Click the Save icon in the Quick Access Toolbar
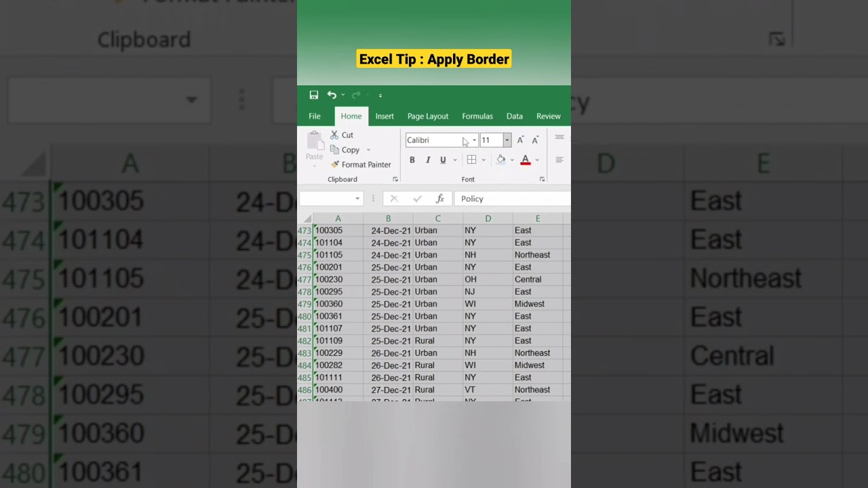 coord(314,95)
